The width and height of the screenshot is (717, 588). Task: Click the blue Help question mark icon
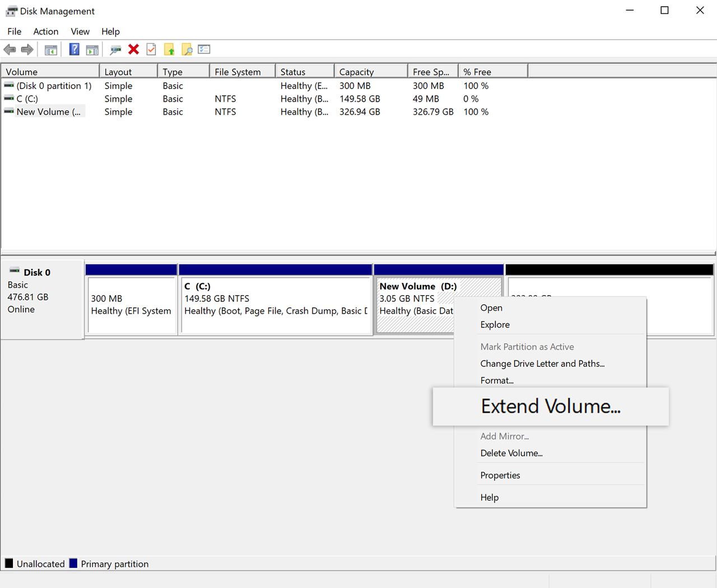[x=74, y=50]
